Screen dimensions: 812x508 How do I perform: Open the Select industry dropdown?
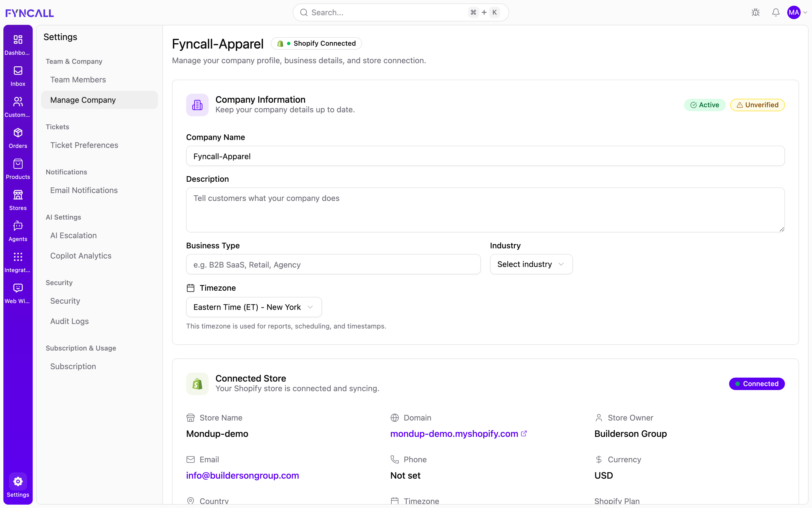click(531, 264)
